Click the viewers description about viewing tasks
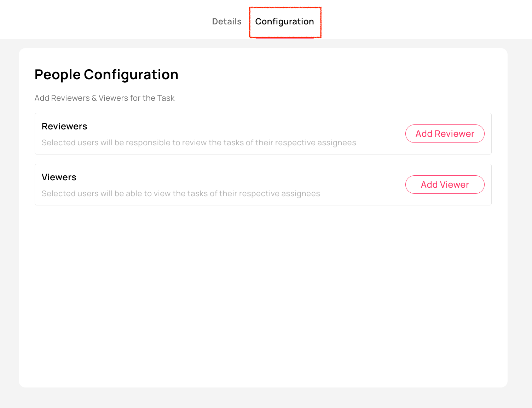Viewport: 532px width, 408px height. pyautogui.click(x=180, y=193)
